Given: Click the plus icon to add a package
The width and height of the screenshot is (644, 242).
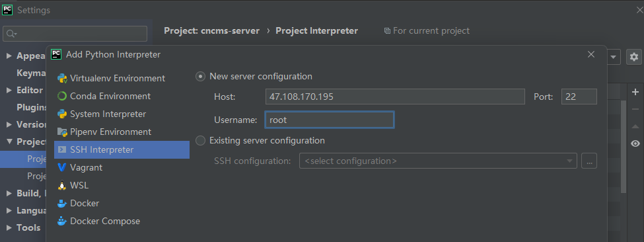Looking at the screenshot, I should tap(635, 92).
